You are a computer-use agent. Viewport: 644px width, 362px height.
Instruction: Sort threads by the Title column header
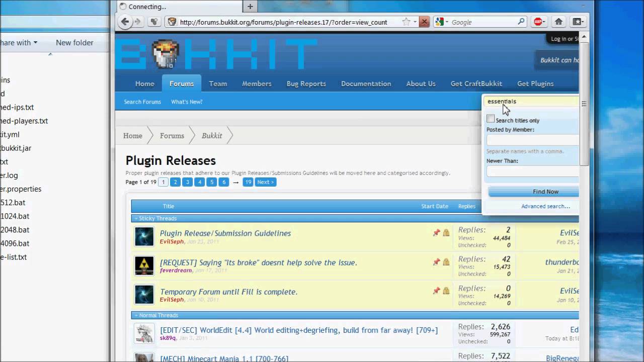(169, 206)
